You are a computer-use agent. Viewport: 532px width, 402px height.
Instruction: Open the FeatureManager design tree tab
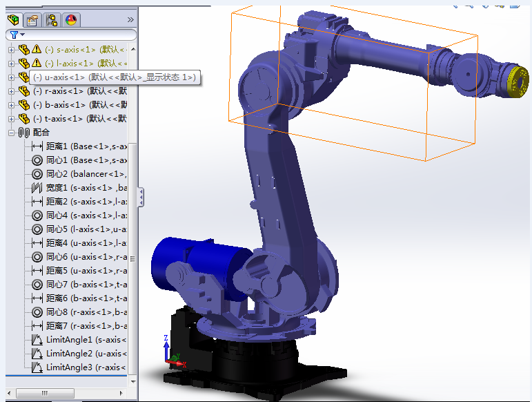tap(14, 20)
